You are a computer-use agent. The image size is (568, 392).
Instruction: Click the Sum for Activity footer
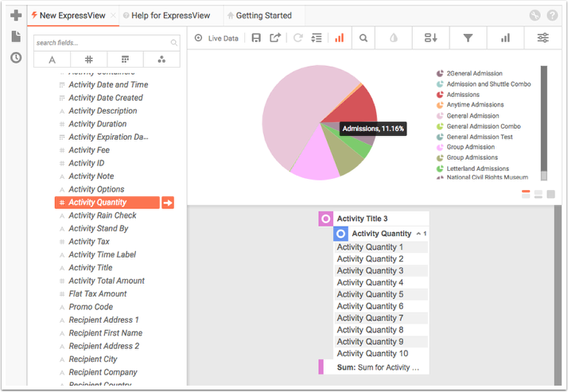(374, 367)
